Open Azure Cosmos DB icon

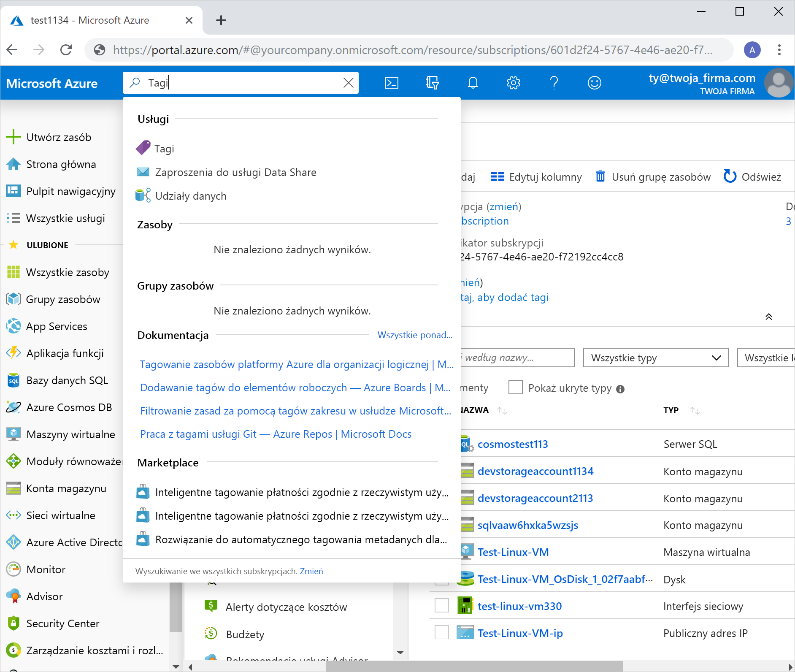pyautogui.click(x=14, y=407)
